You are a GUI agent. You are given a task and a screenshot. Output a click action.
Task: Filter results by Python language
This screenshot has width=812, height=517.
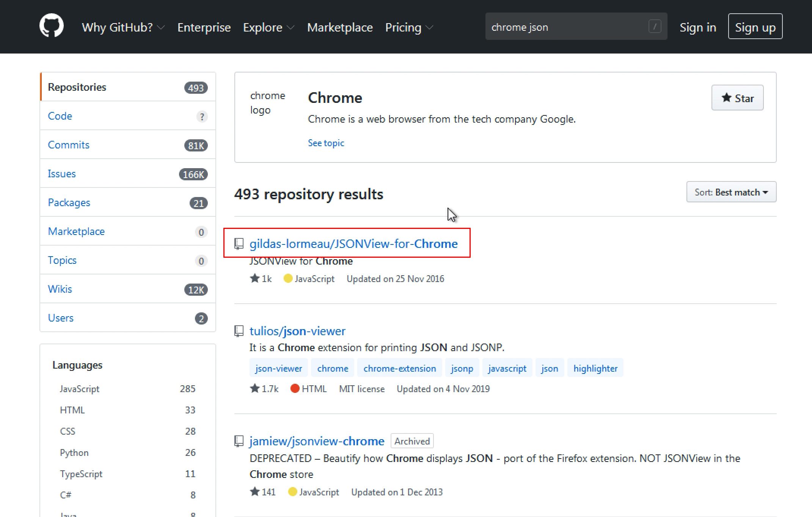click(128, 452)
